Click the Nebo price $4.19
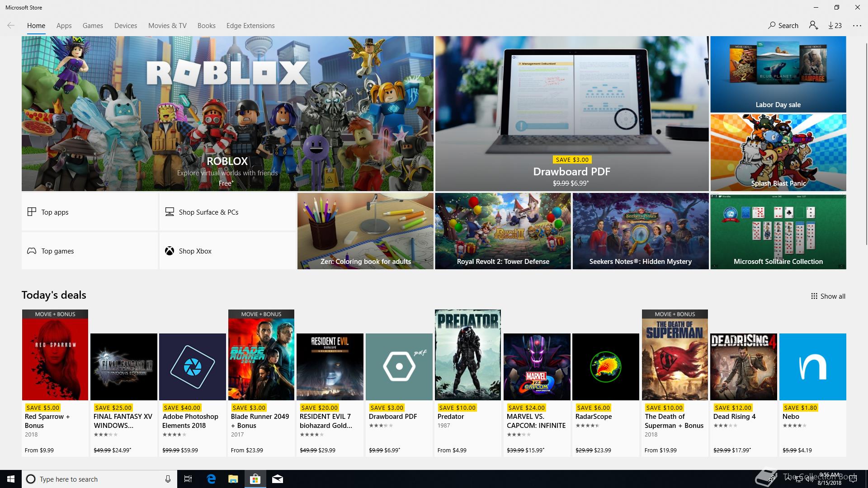Screen dimensions: 868x488 coord(805,450)
